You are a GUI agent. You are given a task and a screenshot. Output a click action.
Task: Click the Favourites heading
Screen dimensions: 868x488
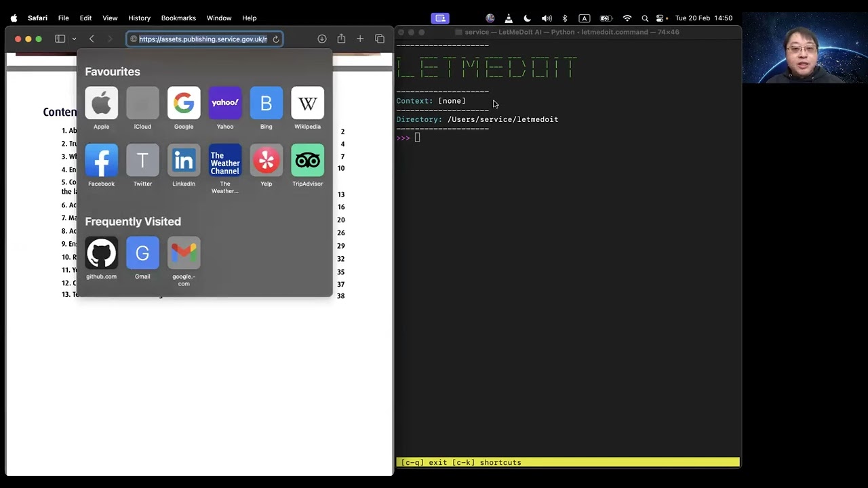113,72
